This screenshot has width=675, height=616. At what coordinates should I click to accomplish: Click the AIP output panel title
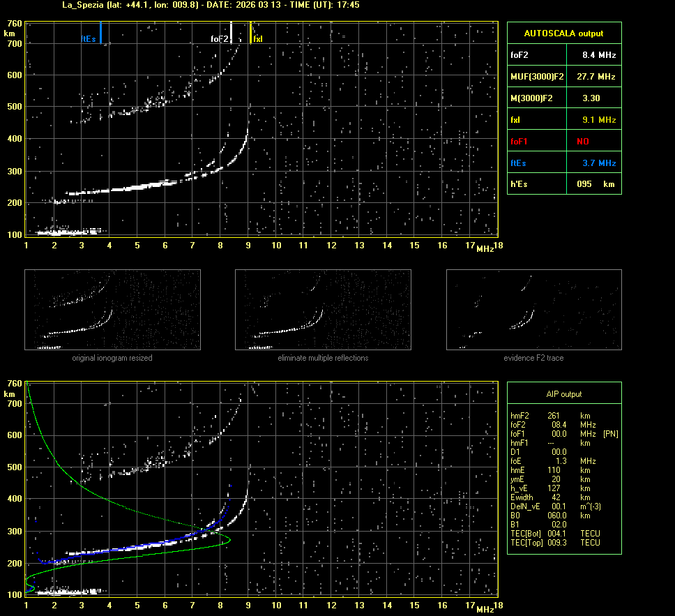(x=563, y=394)
